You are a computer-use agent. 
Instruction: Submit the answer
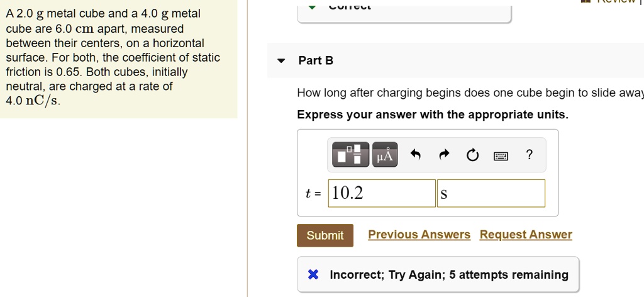point(325,235)
